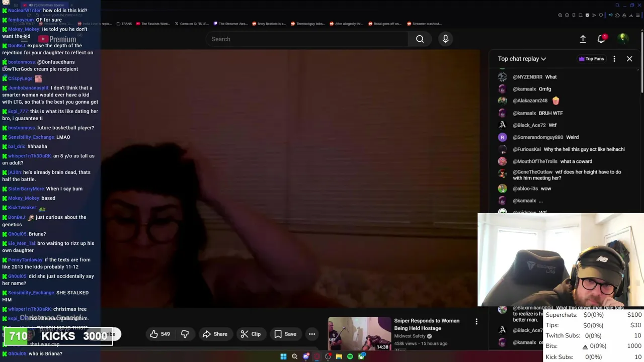The width and height of the screenshot is (644, 362).
Task: Open Windows taskbar search
Action: (x=294, y=356)
